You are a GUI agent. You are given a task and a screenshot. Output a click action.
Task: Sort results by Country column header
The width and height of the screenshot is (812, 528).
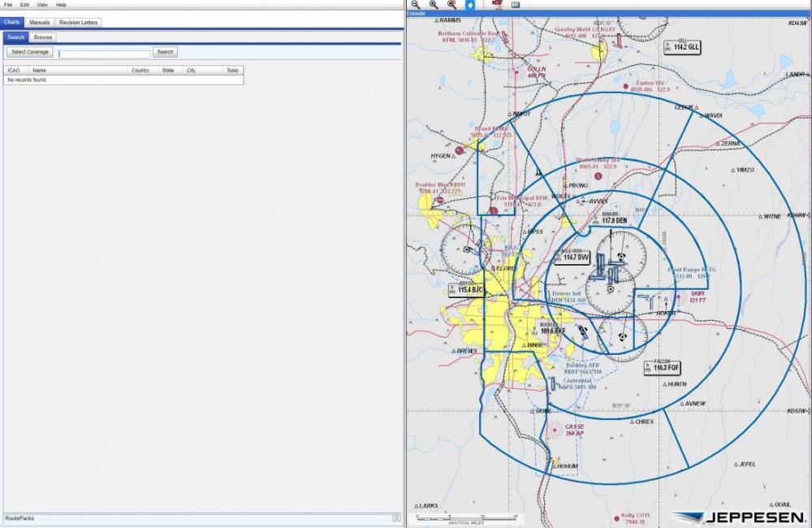click(x=143, y=71)
